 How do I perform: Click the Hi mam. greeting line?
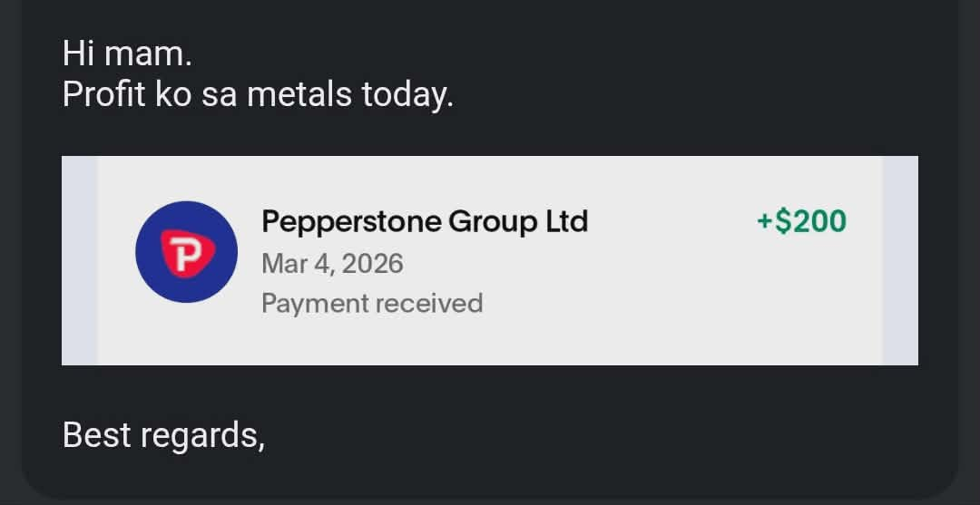(127, 53)
